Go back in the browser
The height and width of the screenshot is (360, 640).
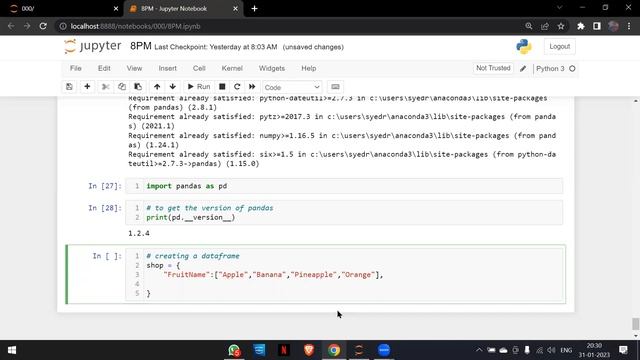[11, 26]
